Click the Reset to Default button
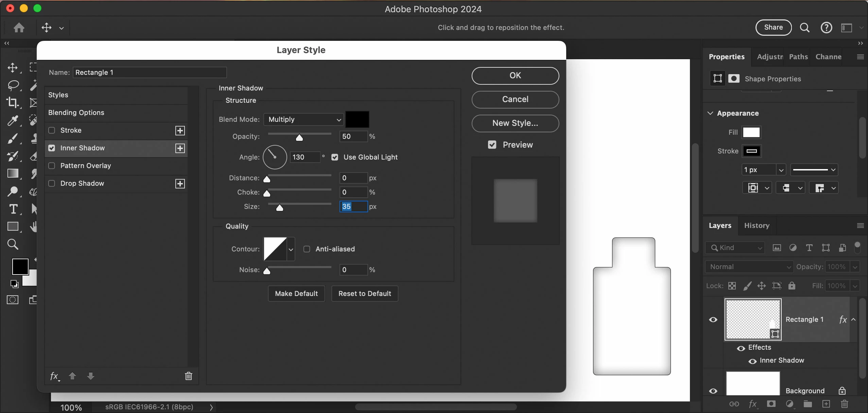This screenshot has height=413, width=868. tap(365, 294)
